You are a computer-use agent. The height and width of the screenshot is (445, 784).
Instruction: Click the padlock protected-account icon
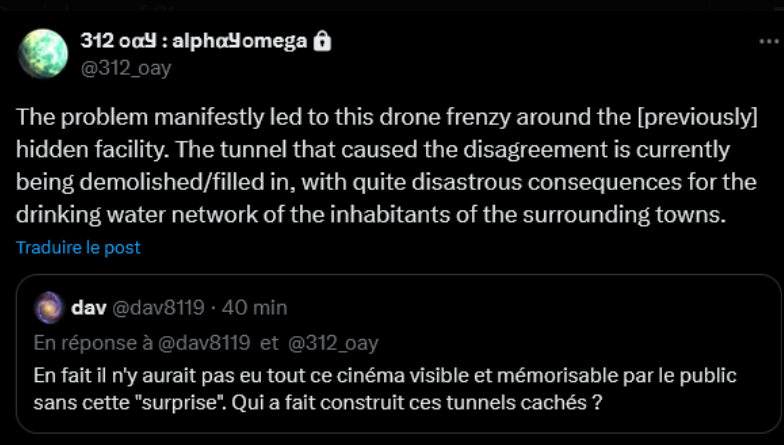pyautogui.click(x=323, y=42)
